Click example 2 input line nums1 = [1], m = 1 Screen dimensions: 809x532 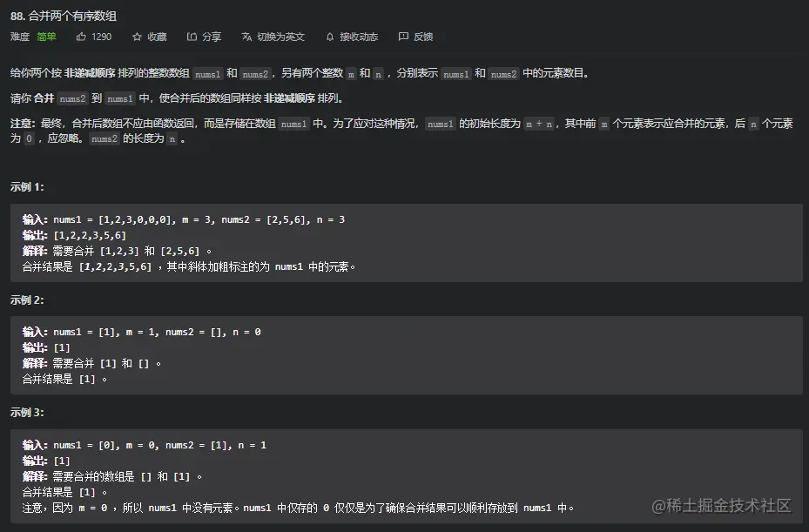pos(141,332)
